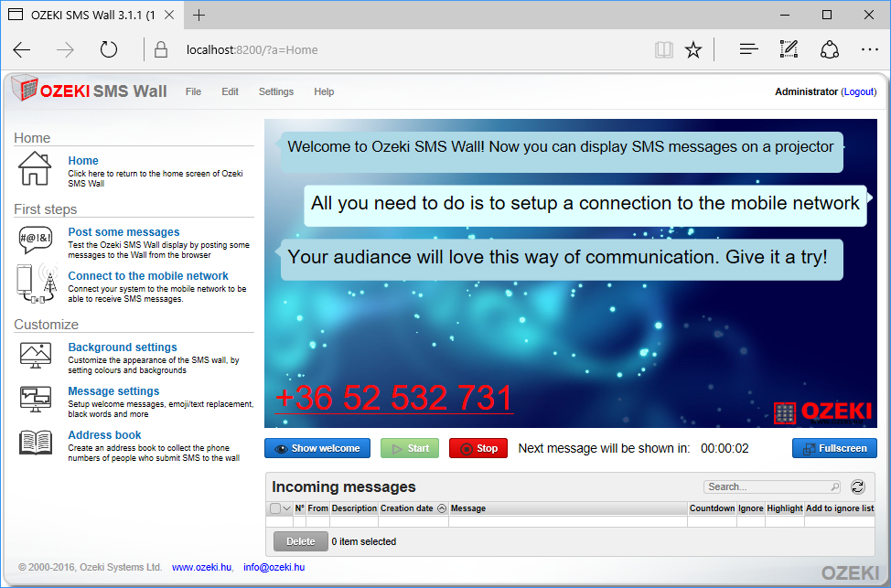Close the OZEKI SMS Wall tab

tap(169, 16)
